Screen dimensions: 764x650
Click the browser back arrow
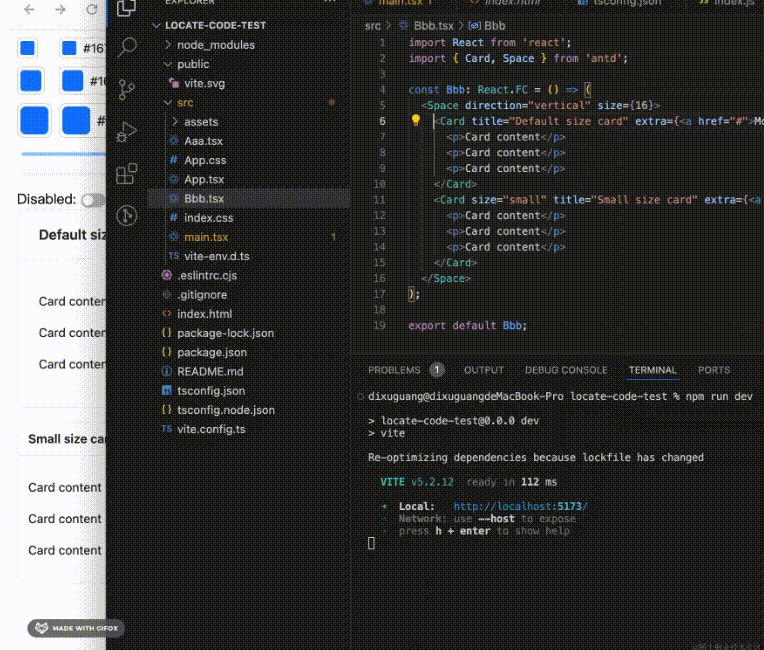(29, 9)
